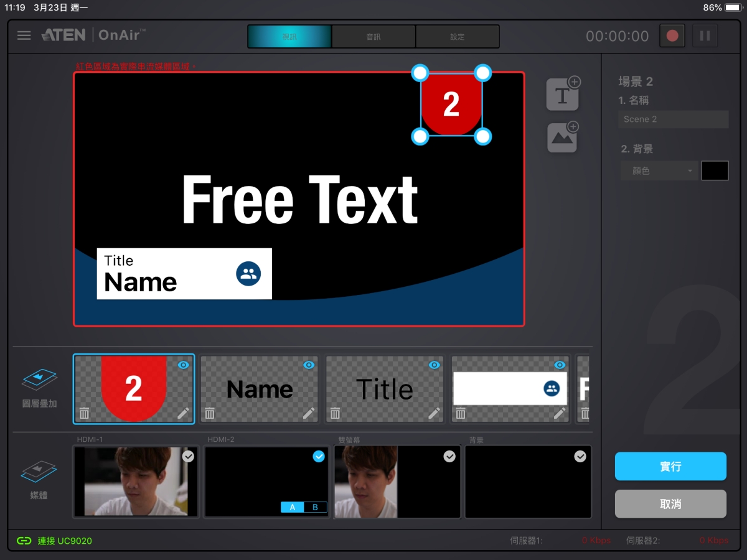
Task: Toggle visibility of the Title layer
Action: [x=435, y=365]
